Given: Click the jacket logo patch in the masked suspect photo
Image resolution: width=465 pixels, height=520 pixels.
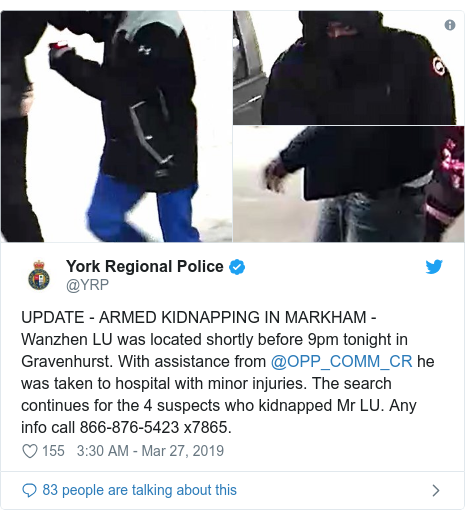Looking at the screenshot, I should tap(438, 65).
